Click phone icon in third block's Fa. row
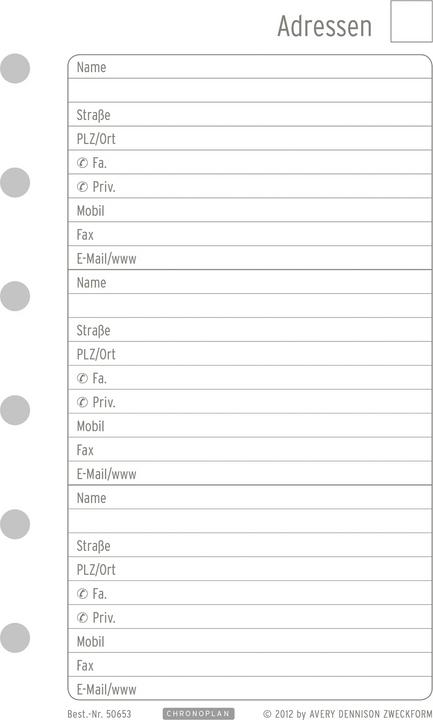The width and height of the screenshot is (433, 720). pyautogui.click(x=82, y=594)
